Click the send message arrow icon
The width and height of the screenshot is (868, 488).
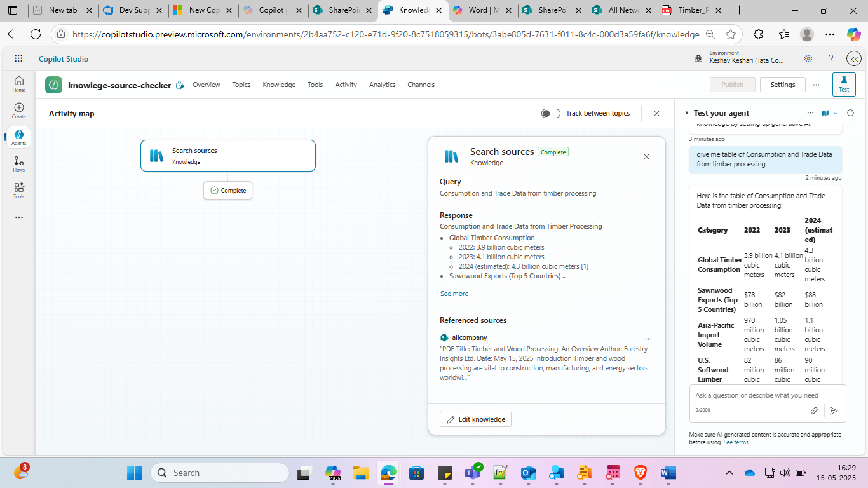[834, 410]
